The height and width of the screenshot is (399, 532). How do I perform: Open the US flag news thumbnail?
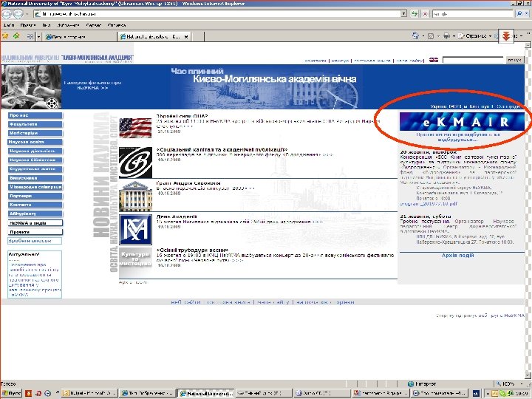point(135,128)
